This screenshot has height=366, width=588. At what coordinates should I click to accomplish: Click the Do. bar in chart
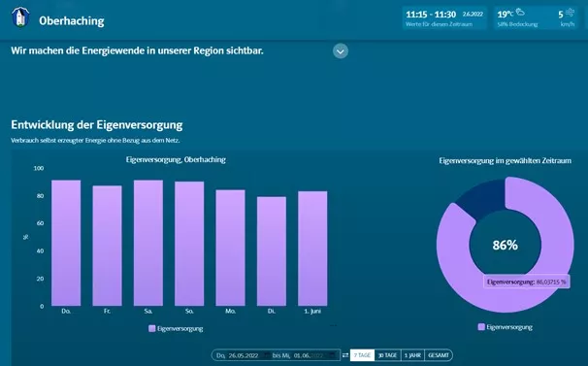(66, 243)
